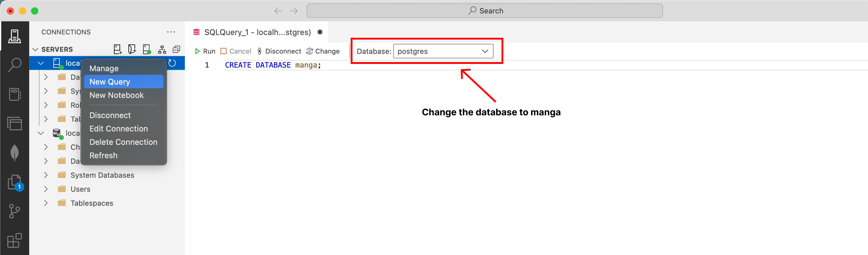Choose Disconnect from the context menu

[x=124, y=115]
